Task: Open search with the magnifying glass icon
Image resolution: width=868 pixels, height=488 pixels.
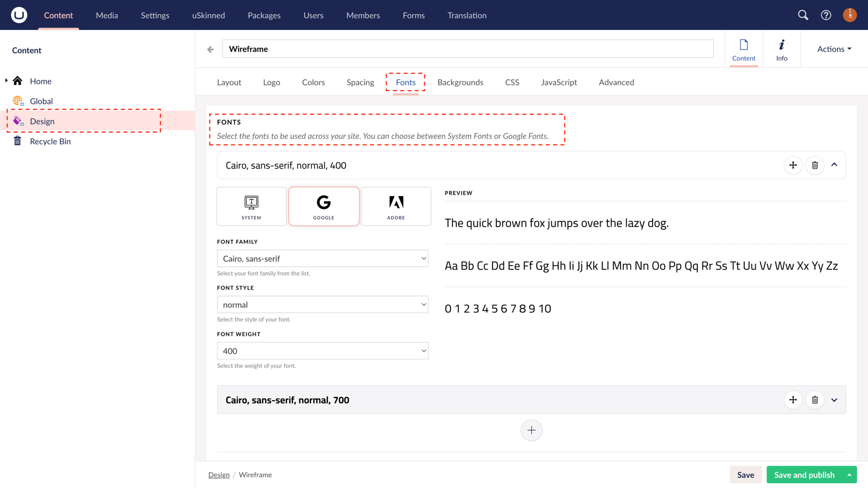Action: (803, 15)
